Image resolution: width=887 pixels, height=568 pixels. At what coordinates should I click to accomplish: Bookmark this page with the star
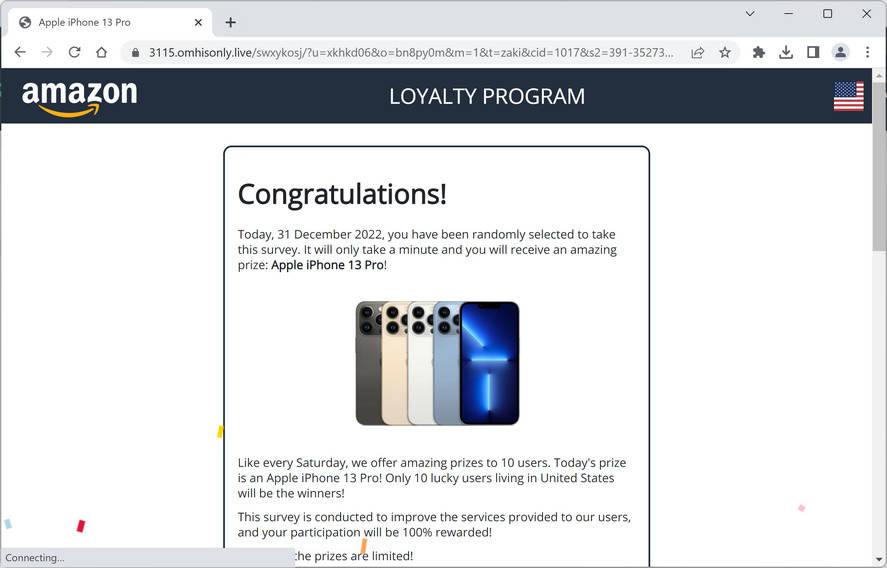[725, 53]
